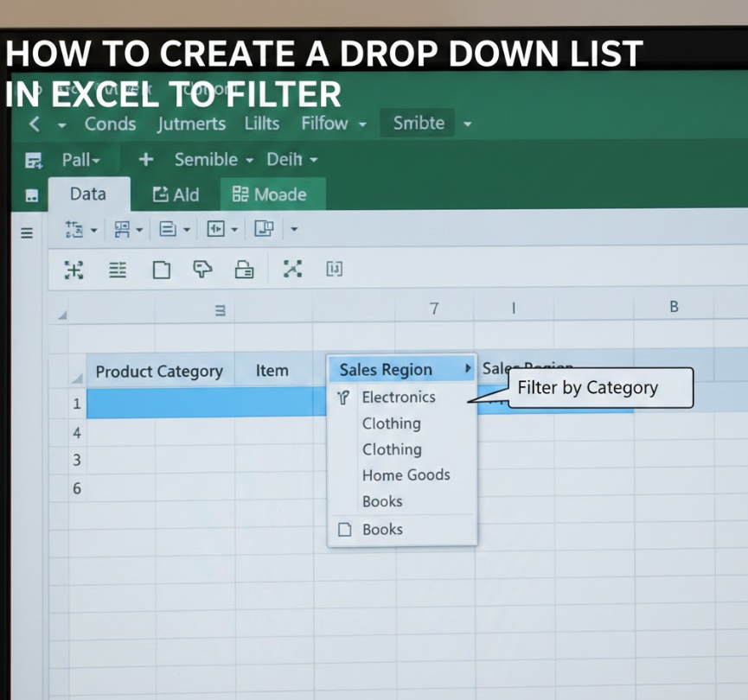Expand the Sales Region submenu arrow
The width and height of the screenshot is (748, 700).
click(x=468, y=369)
